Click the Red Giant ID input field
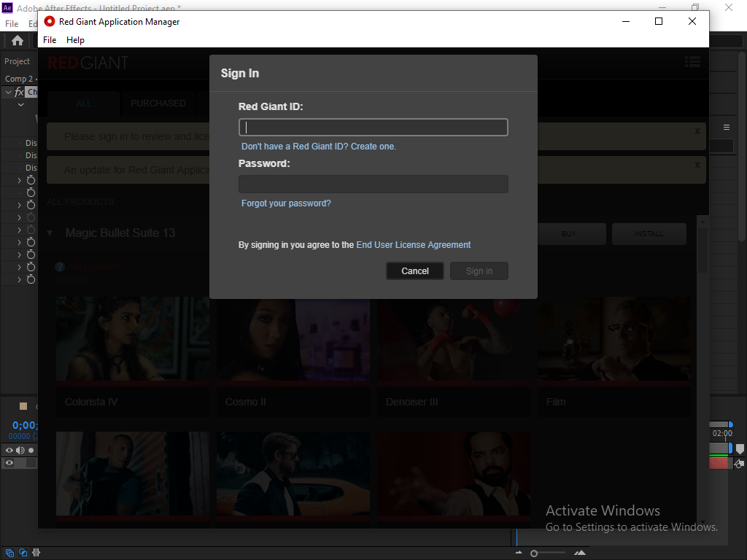 pos(373,127)
